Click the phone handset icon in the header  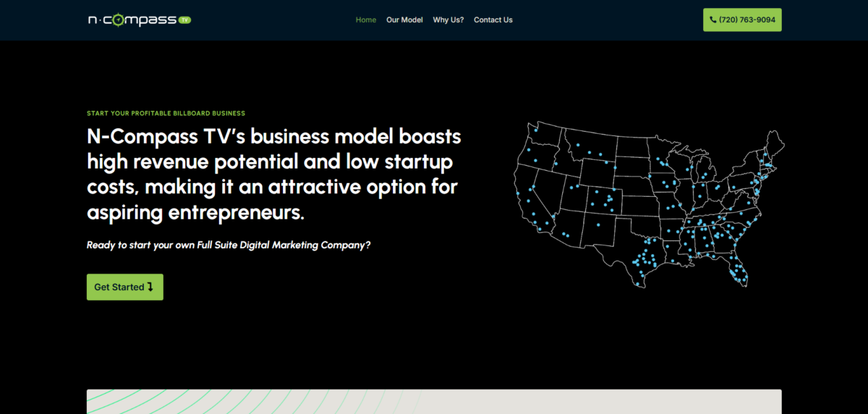pos(713,20)
